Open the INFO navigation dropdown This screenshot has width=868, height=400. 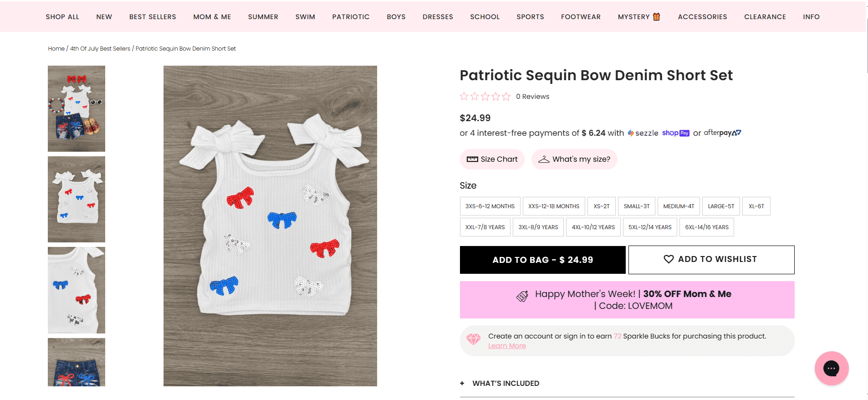pyautogui.click(x=811, y=16)
